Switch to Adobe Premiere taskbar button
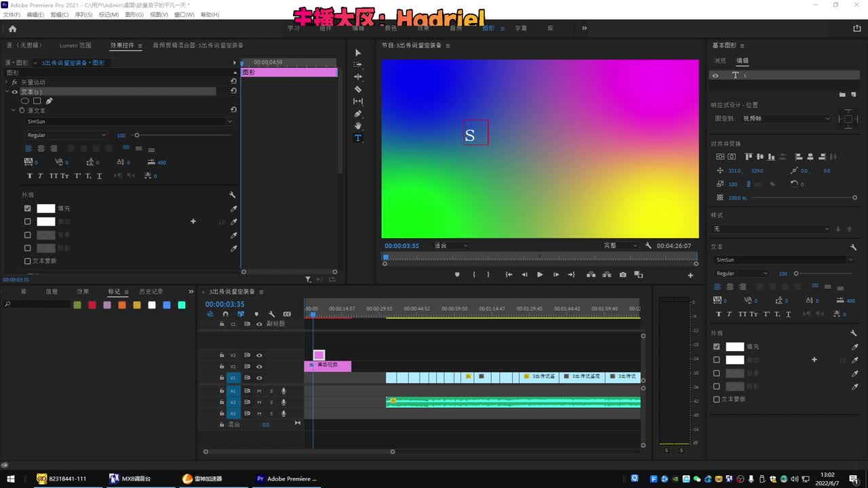 287,479
